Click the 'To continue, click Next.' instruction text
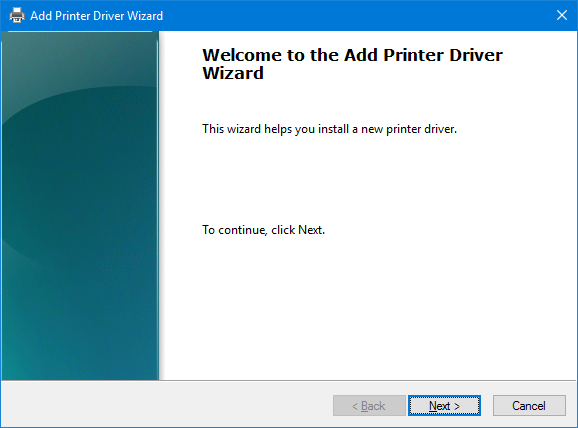578x428 pixels. 263,230
